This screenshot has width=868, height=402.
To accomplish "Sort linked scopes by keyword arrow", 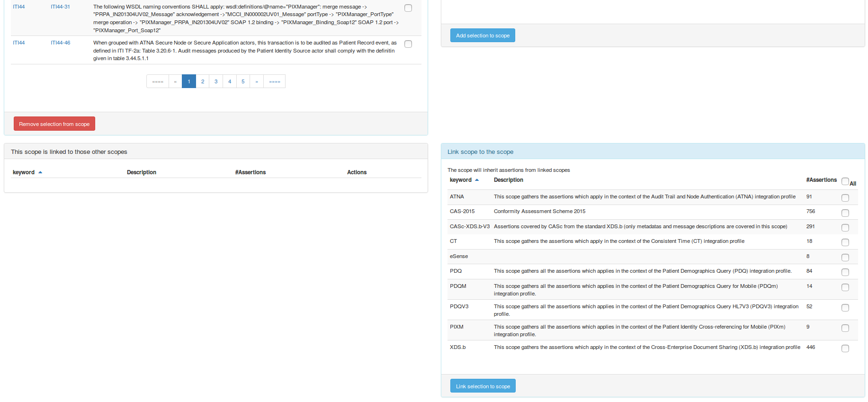I will (x=40, y=172).
